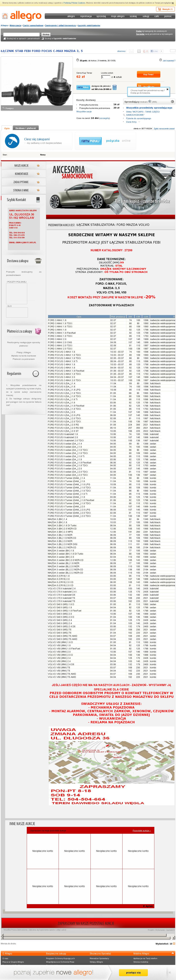Open the Pytanie do sprzedającego link
This screenshot has height=980, width=176.
[139, 118]
